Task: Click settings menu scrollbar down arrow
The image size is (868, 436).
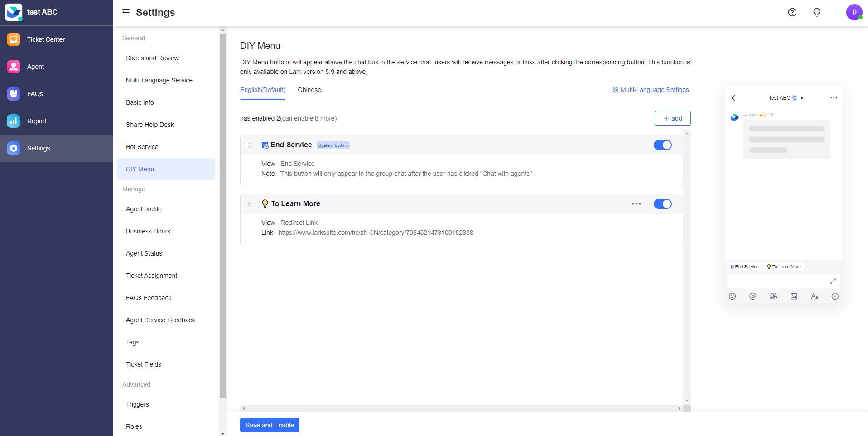Action: pos(222,433)
